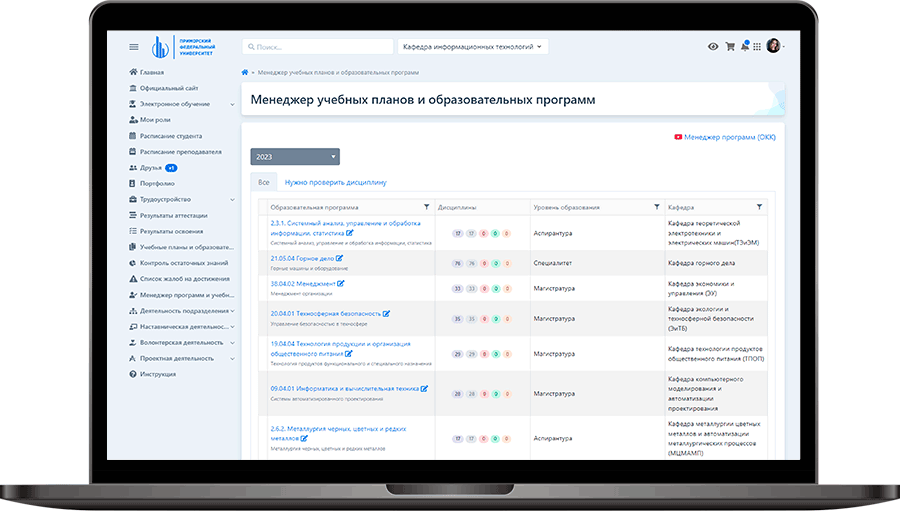This screenshot has height=511, width=900.
Task: Toggle the eye visibility icon in header
Action: click(x=713, y=47)
